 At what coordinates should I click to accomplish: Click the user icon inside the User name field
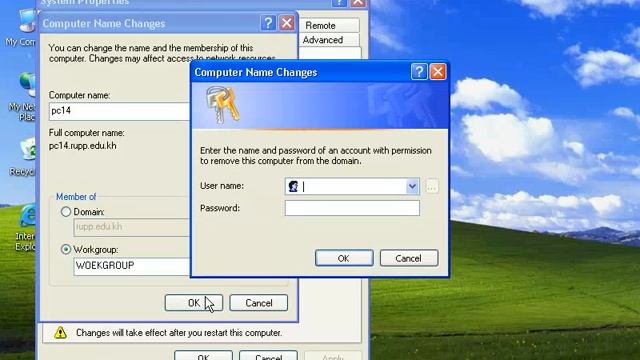tap(293, 187)
